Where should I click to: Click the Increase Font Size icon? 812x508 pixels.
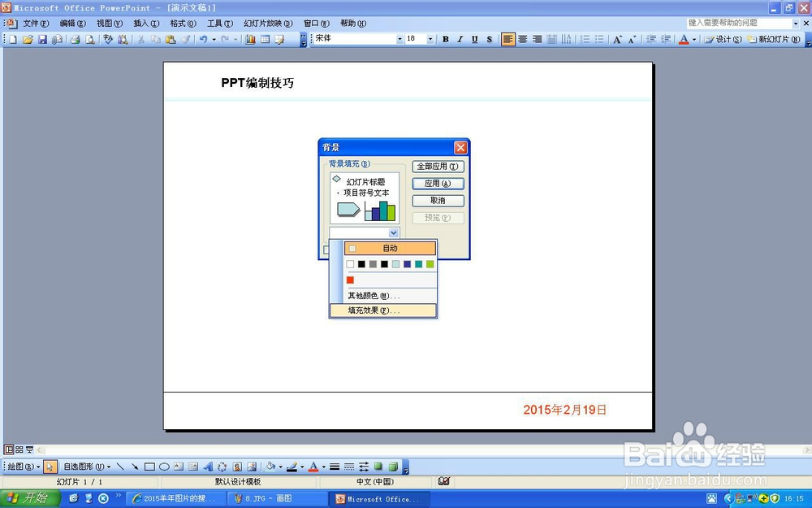click(x=617, y=39)
